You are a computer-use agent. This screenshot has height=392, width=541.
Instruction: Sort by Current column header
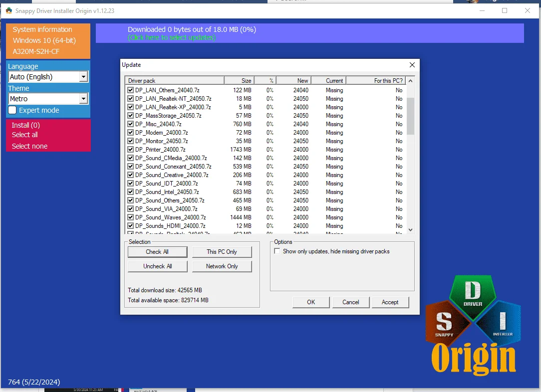click(329, 80)
